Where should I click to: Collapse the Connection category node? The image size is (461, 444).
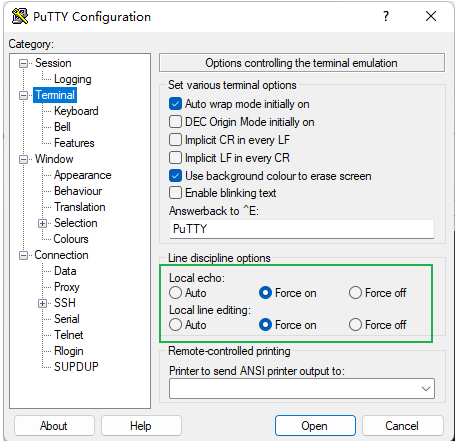(x=23, y=255)
